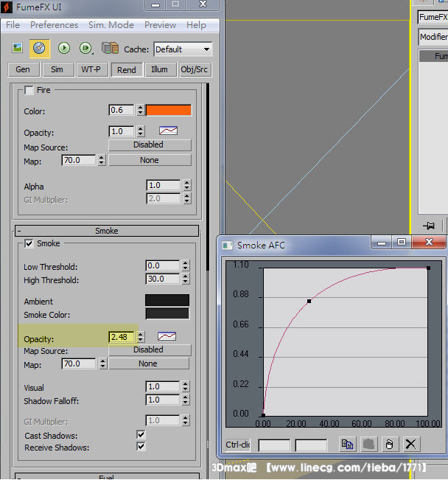Select the top-right curve end point
The image size is (448, 480).
(x=428, y=268)
